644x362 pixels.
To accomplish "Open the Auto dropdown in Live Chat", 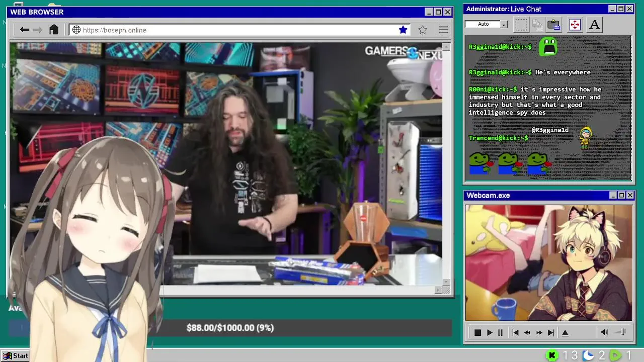I will [x=504, y=24].
